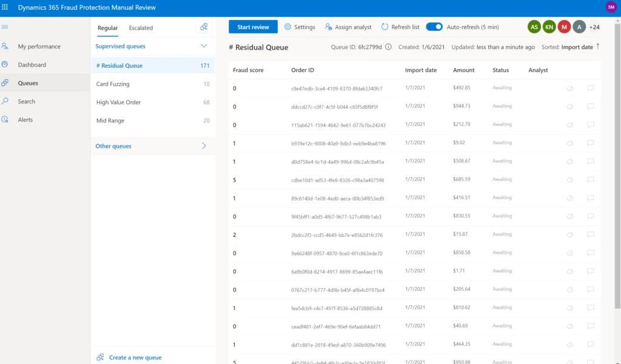Expand the +24 more analysts list
The width and height of the screenshot is (621, 364).
[594, 27]
